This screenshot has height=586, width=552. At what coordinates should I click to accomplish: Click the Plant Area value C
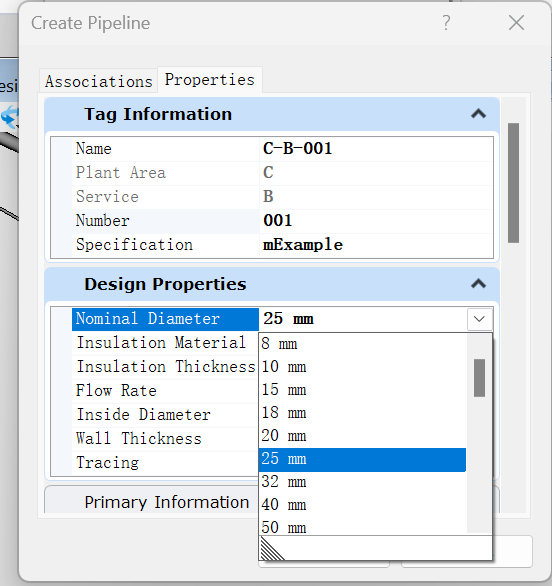376,173
